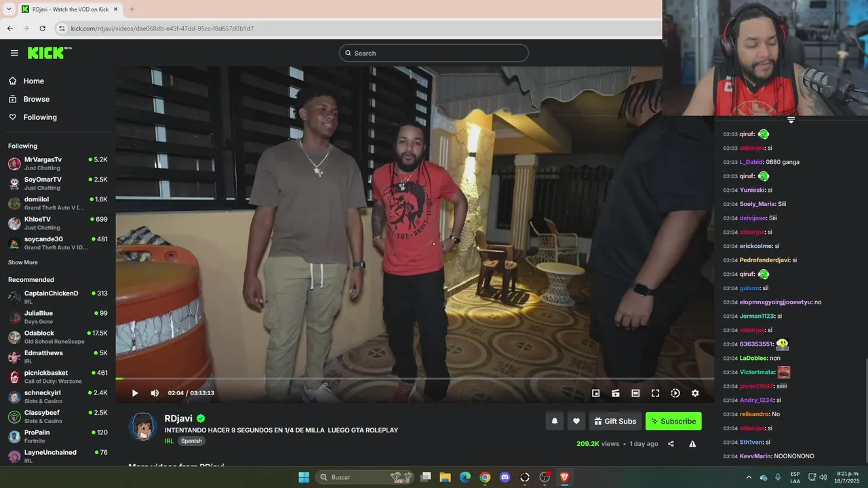Open SoyOmarTV channel

click(x=58, y=183)
